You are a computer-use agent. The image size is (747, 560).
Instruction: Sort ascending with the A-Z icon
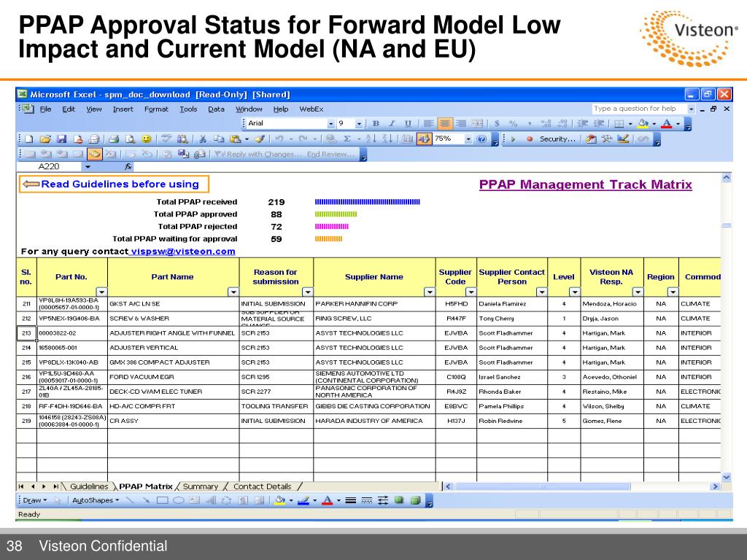pyautogui.click(x=371, y=139)
